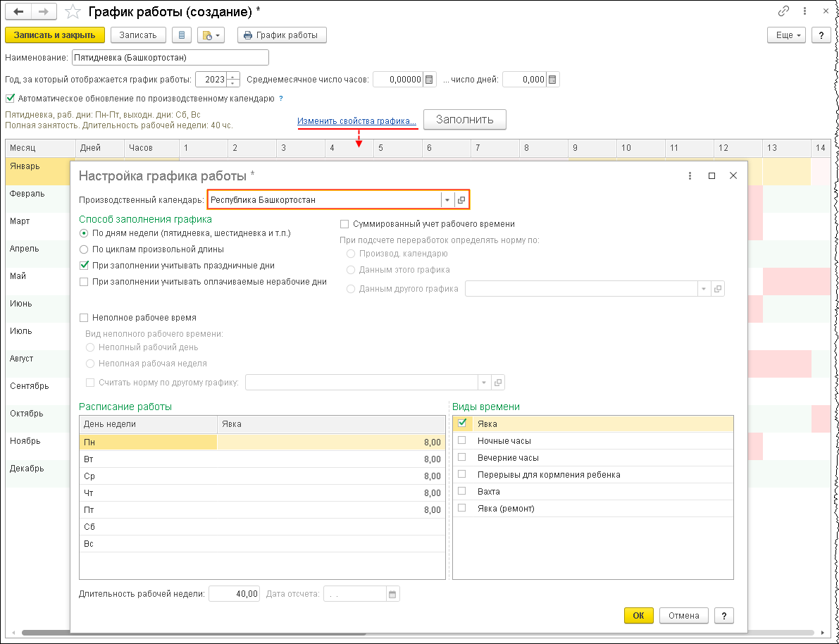
Task: Uncheck При заполнении учитывать праздничные дни
Action: pyautogui.click(x=83, y=266)
